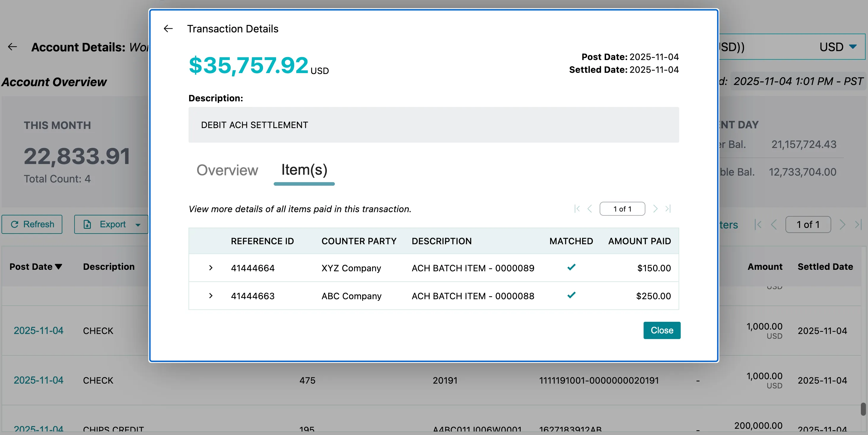
Task: Go to previous page in items pagination
Action: [x=590, y=209]
